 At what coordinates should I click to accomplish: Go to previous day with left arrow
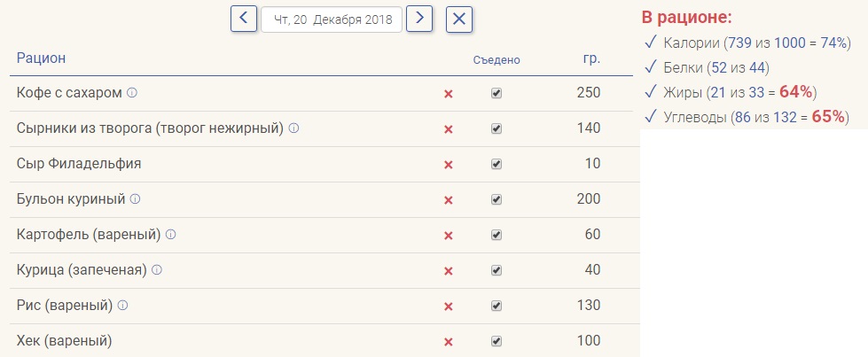[x=244, y=19]
